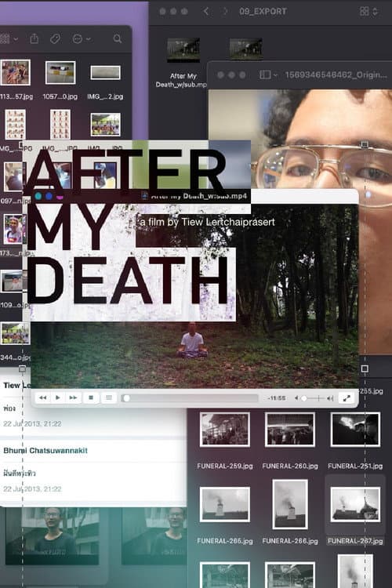Click the video progress bar in the player

point(191,398)
